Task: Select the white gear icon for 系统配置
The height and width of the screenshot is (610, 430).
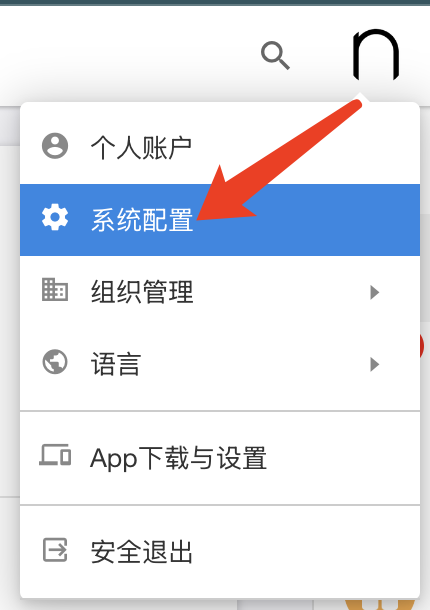Action: 55,217
